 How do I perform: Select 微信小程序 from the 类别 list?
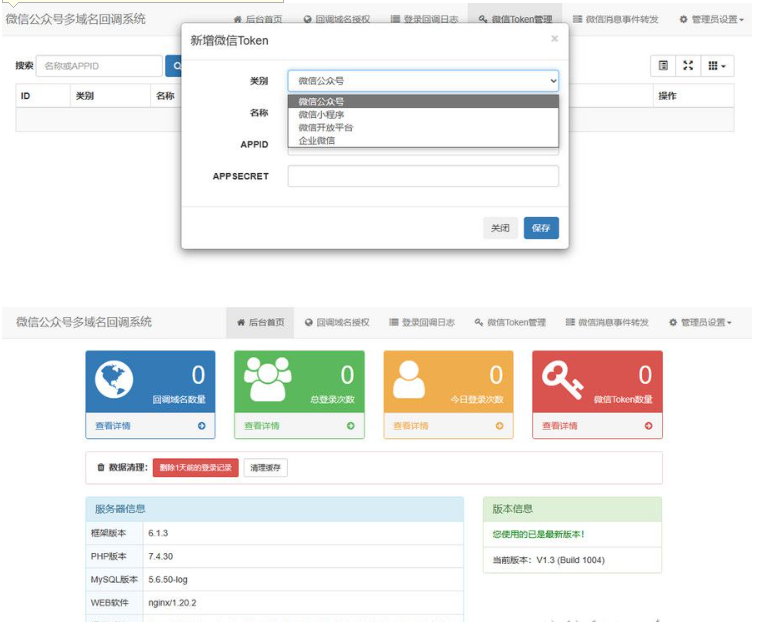321,115
